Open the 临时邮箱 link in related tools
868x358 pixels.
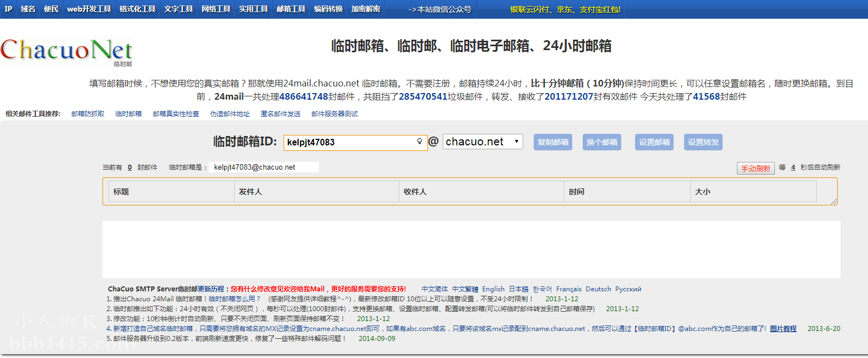[x=128, y=114]
